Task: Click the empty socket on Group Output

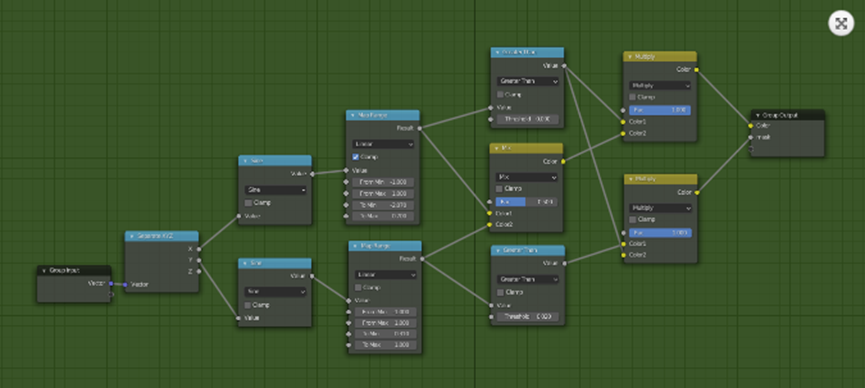Action: 751,148
